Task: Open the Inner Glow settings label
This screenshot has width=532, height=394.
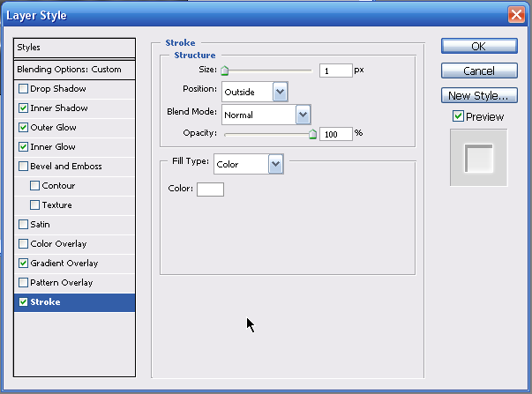Action: [x=53, y=147]
